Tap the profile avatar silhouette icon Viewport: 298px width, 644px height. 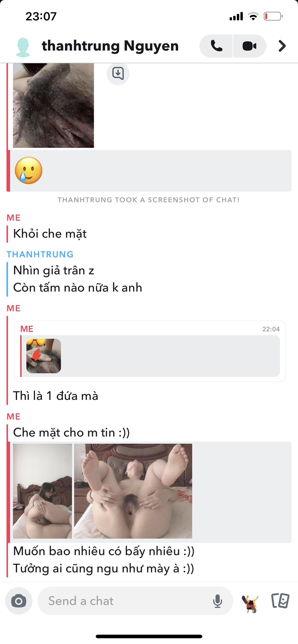coord(23,47)
